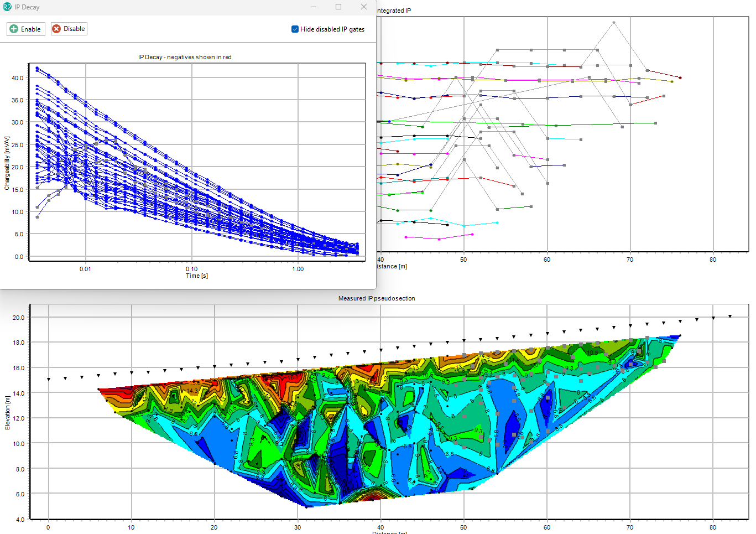Select the 'IP Decay - negatives shown in red' chart title
756x534 pixels.
pos(185,57)
